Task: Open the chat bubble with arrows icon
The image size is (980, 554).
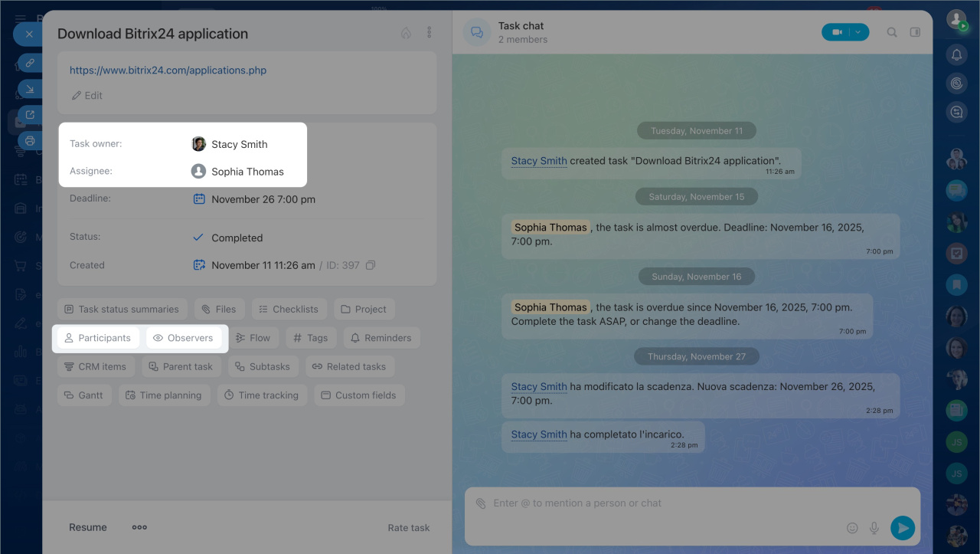Action: [956, 113]
